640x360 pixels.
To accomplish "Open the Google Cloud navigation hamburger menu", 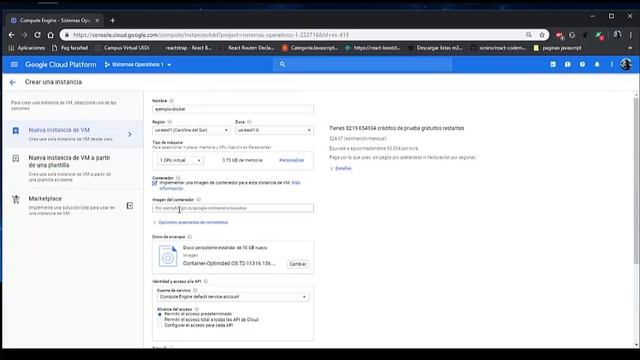I will click(14, 64).
